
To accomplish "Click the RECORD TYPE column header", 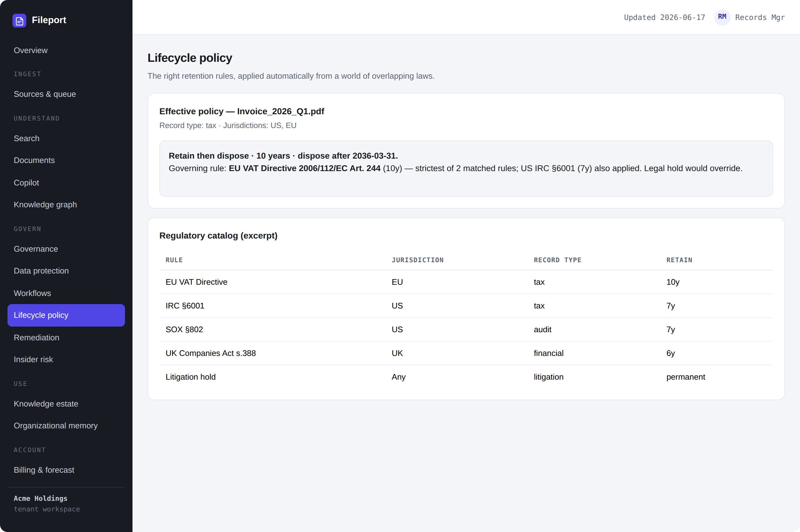I will (557, 260).
